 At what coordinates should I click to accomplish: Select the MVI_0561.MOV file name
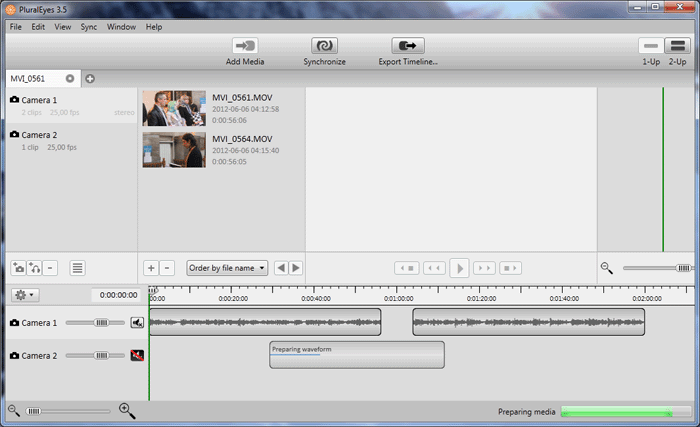(242, 98)
